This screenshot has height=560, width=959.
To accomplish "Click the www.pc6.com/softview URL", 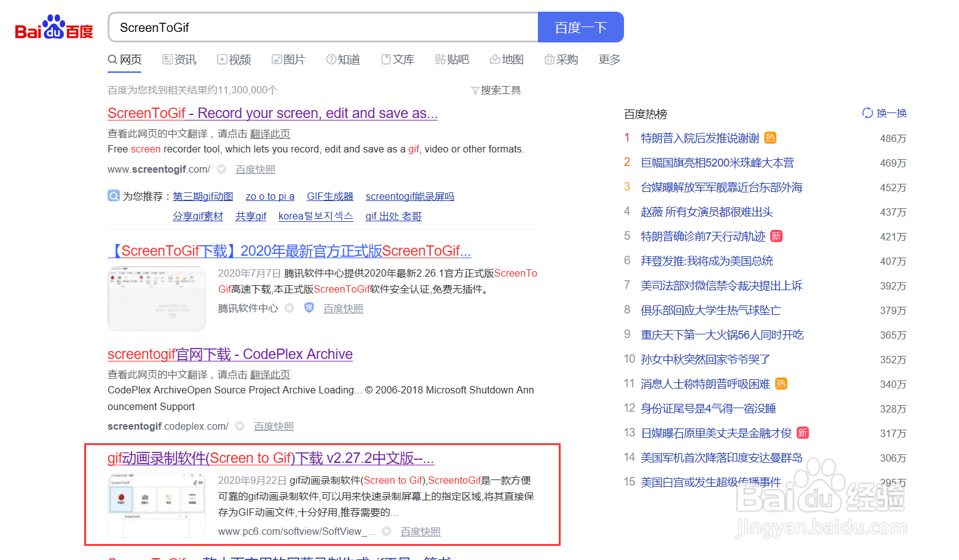I will click(x=296, y=531).
